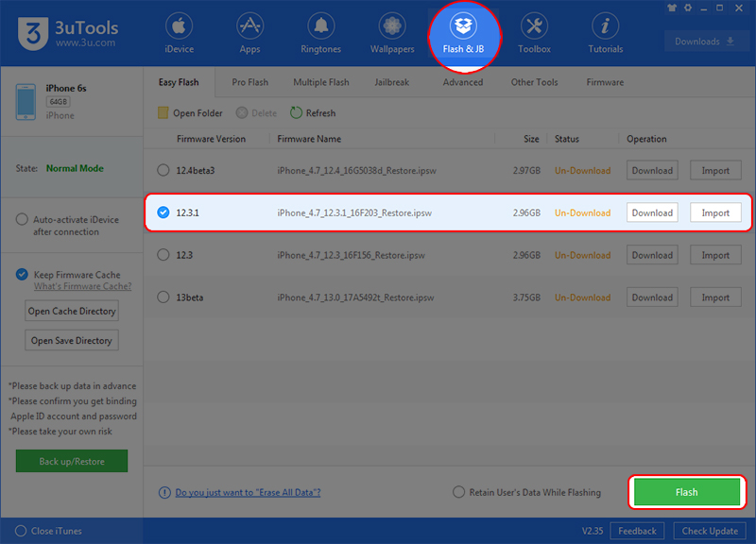Open the Erase All Data question link
This screenshot has height=544, width=756.
pos(248,492)
